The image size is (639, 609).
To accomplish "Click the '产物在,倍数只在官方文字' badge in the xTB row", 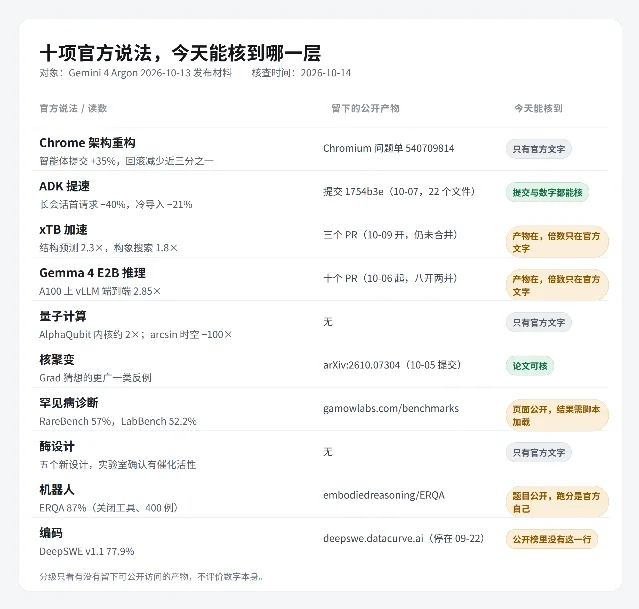I will tap(557, 242).
